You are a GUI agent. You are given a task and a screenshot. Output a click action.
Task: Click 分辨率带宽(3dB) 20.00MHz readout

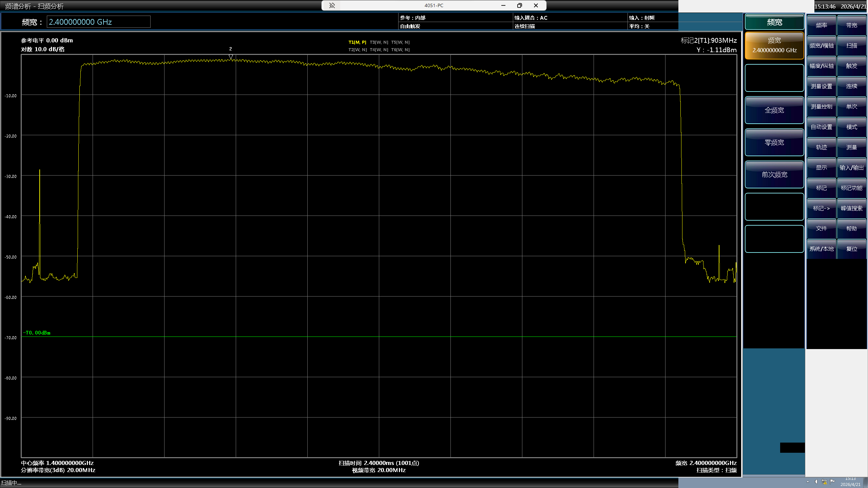(58, 470)
